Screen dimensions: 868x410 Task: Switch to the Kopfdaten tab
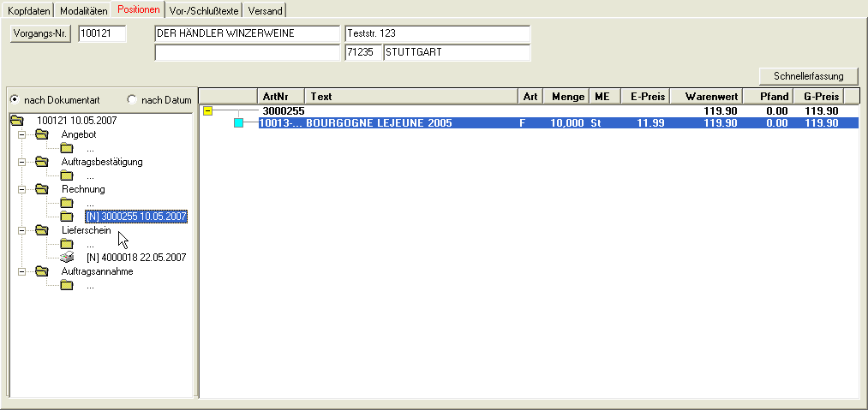coord(29,10)
